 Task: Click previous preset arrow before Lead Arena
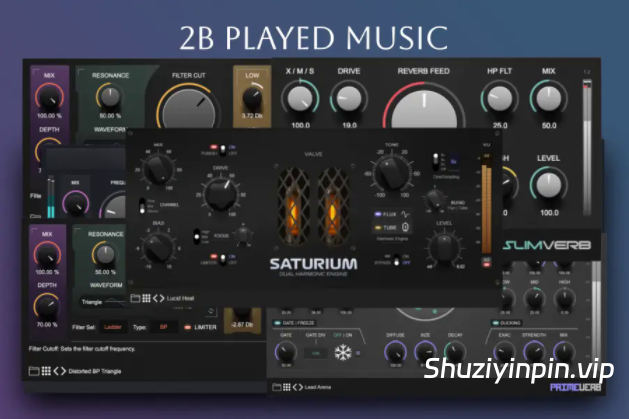tap(295, 387)
